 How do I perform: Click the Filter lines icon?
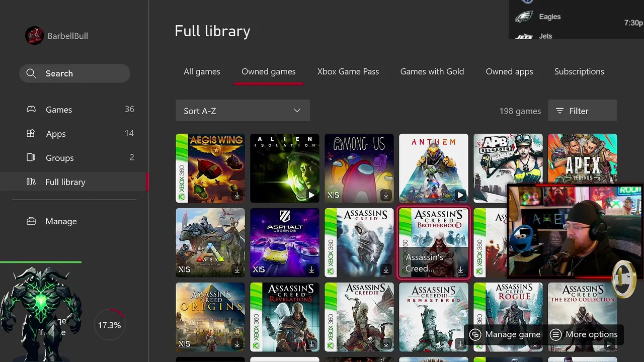coord(559,111)
